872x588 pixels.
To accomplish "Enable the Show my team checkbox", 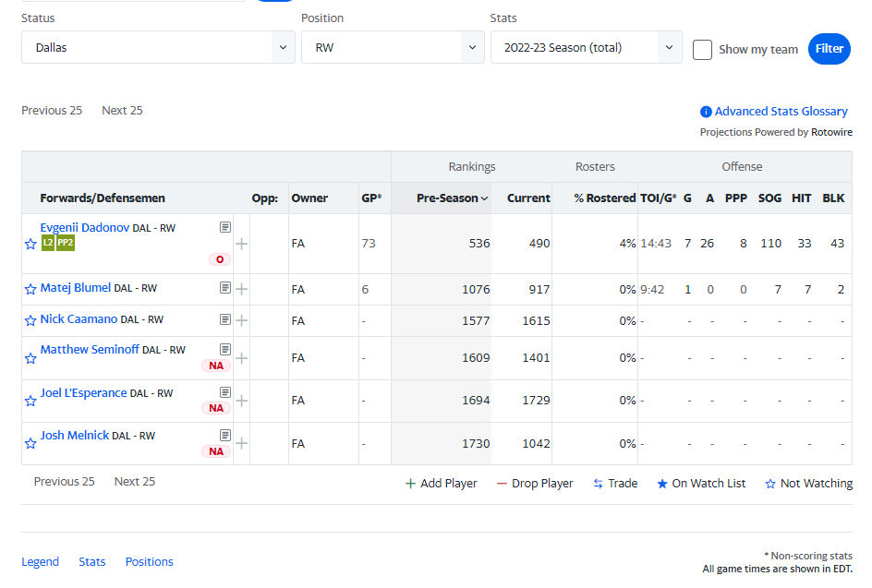I will [x=702, y=50].
